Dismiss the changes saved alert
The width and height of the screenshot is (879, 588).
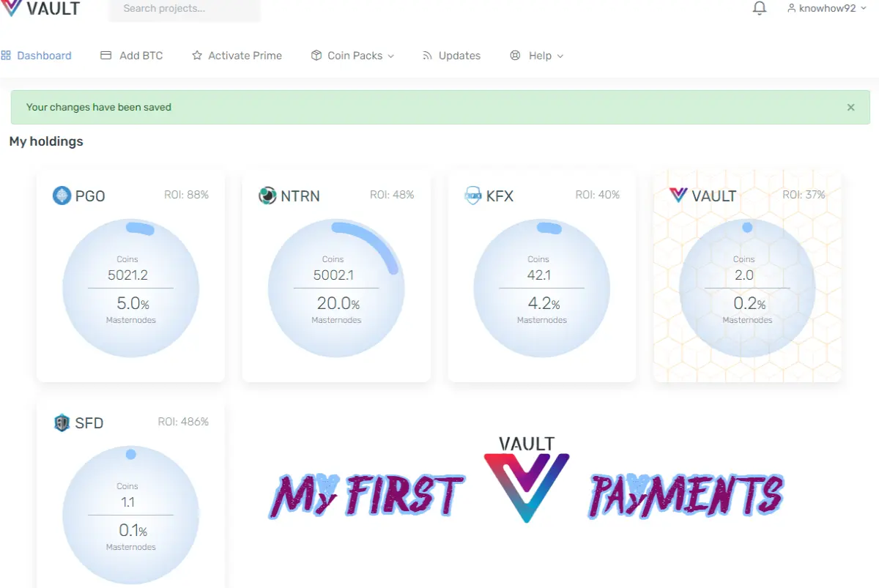click(851, 107)
